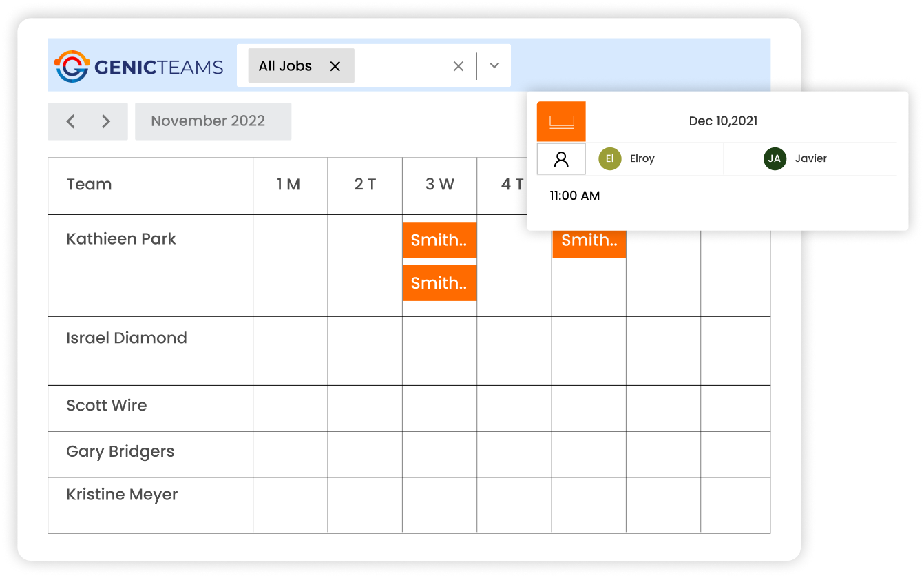
Task: Click the person icon in popup
Action: click(x=561, y=159)
